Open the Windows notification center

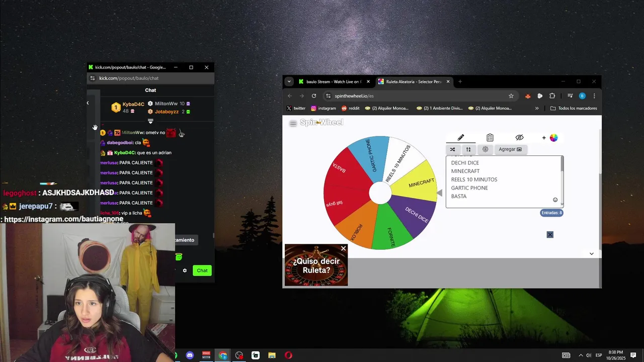tap(633, 355)
